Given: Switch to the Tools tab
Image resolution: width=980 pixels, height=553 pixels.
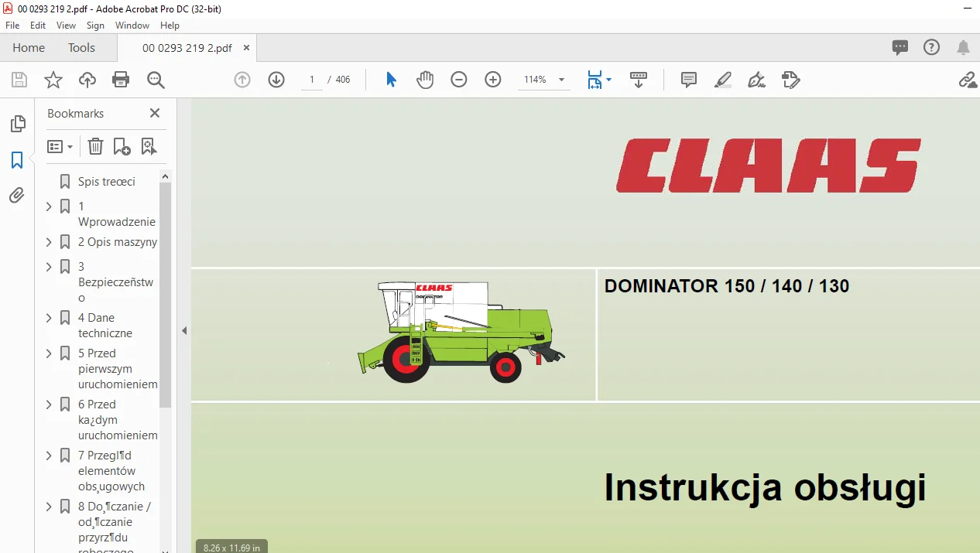Looking at the screenshot, I should tap(81, 48).
